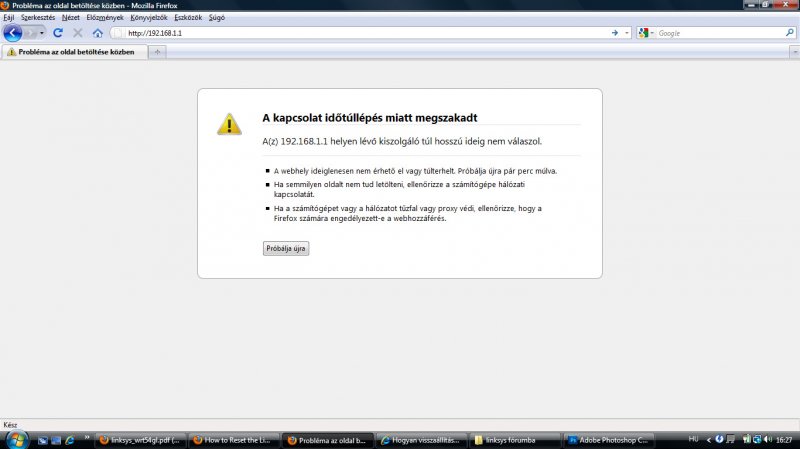Click the switch-between-windows quick launch icon
The height and width of the screenshot is (449, 800).
[x=56, y=440]
